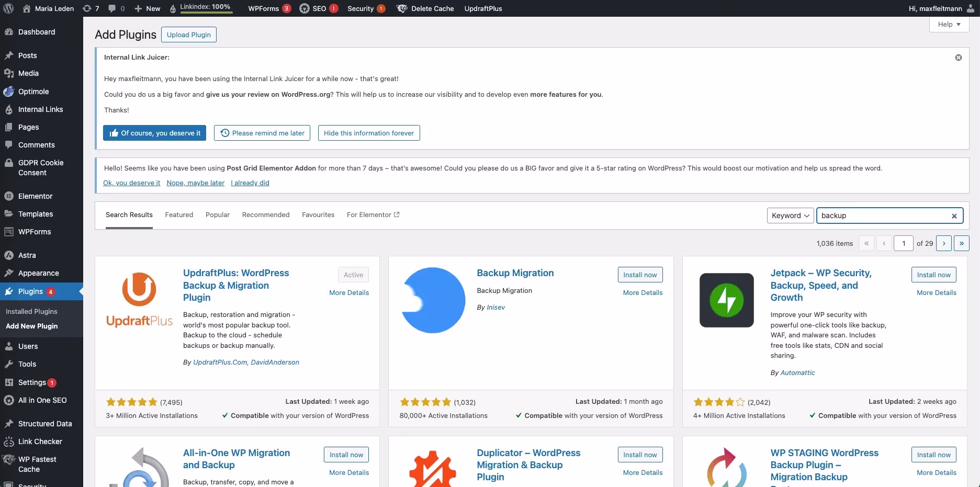Open All in One SEO in sidebar
Image resolution: width=980 pixels, height=487 pixels.
[41, 400]
